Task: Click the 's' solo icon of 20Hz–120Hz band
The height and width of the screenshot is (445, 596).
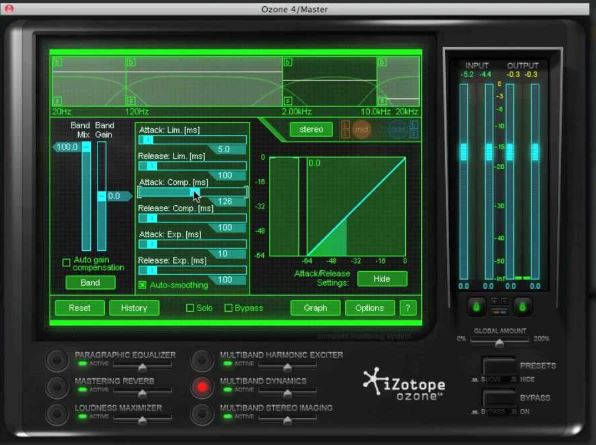Action: 57,101
